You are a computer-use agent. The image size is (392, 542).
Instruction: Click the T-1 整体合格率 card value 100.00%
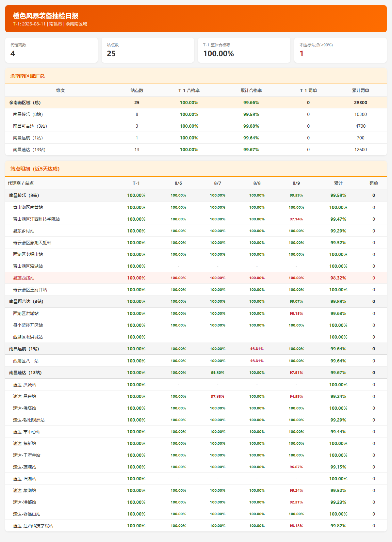pyautogui.click(x=219, y=54)
